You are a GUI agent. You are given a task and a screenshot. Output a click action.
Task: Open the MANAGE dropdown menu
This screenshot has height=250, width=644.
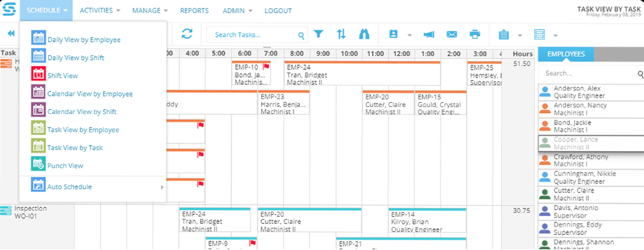[x=150, y=10]
